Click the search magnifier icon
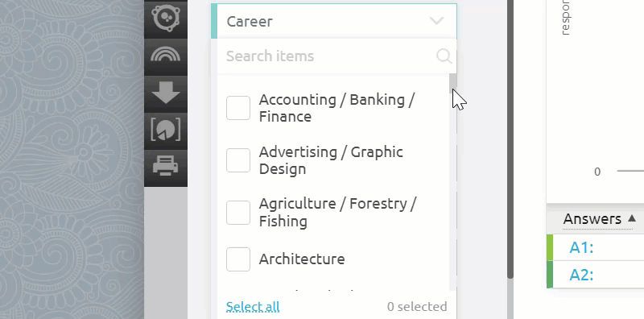644x319 pixels. (444, 56)
